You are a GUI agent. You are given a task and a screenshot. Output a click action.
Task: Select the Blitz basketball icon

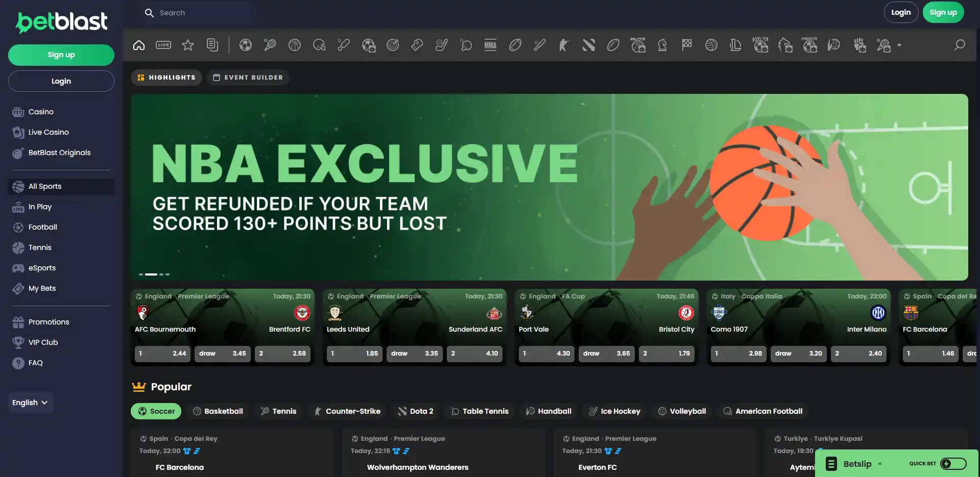(638, 45)
